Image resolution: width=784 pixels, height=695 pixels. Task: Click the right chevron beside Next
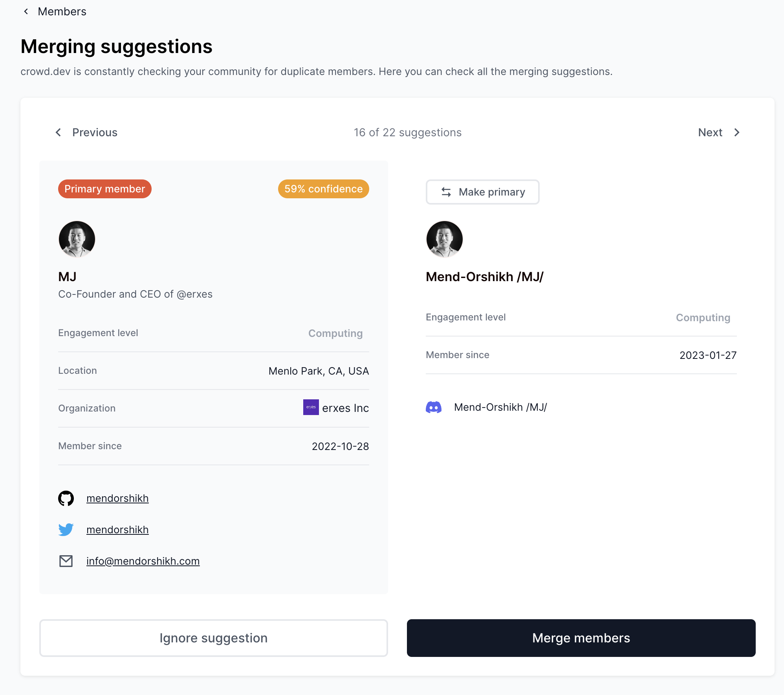click(x=737, y=132)
